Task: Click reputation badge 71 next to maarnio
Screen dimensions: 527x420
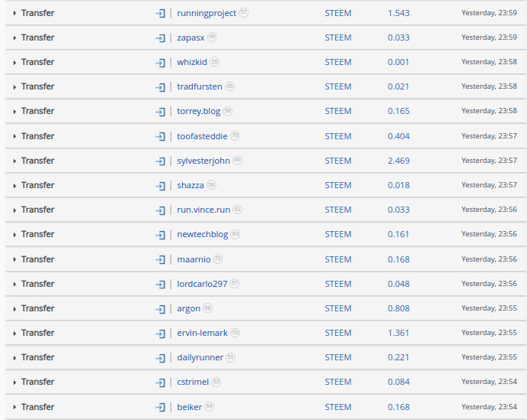Action: pyautogui.click(x=218, y=259)
